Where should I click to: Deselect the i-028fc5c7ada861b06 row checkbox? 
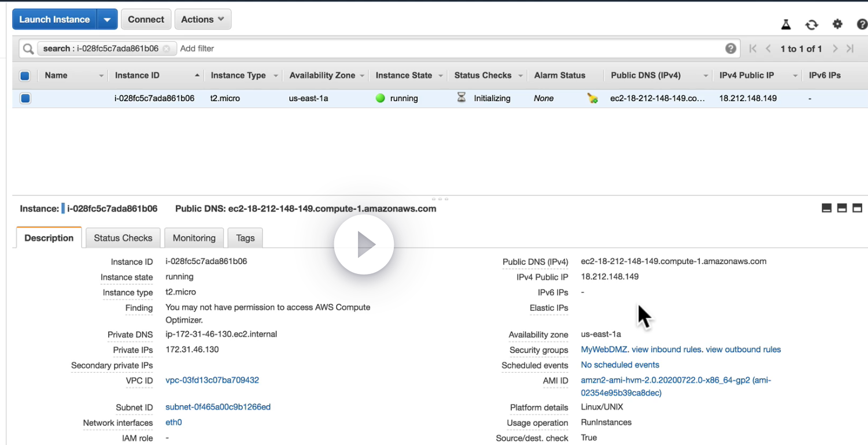pos(25,98)
